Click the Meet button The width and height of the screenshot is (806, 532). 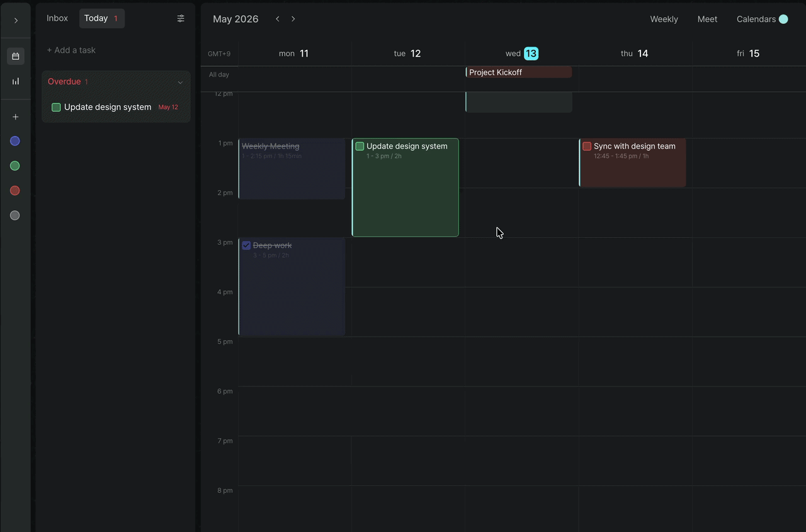[x=707, y=20]
